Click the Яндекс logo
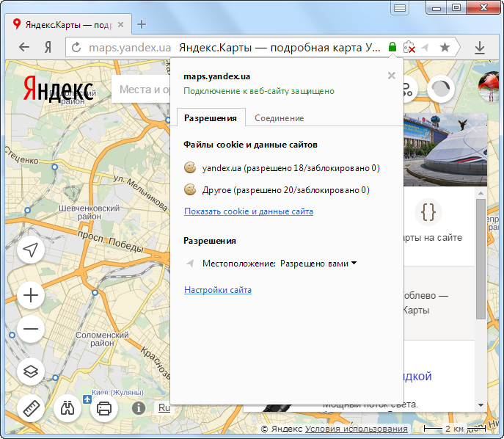Viewport: 504px width, 439px height. (x=58, y=89)
